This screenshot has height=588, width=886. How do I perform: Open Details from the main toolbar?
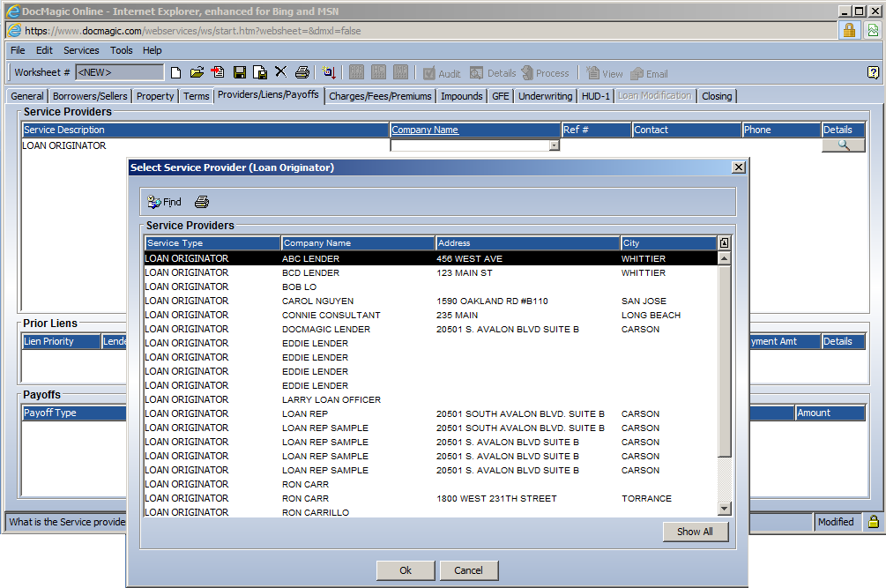coord(493,73)
